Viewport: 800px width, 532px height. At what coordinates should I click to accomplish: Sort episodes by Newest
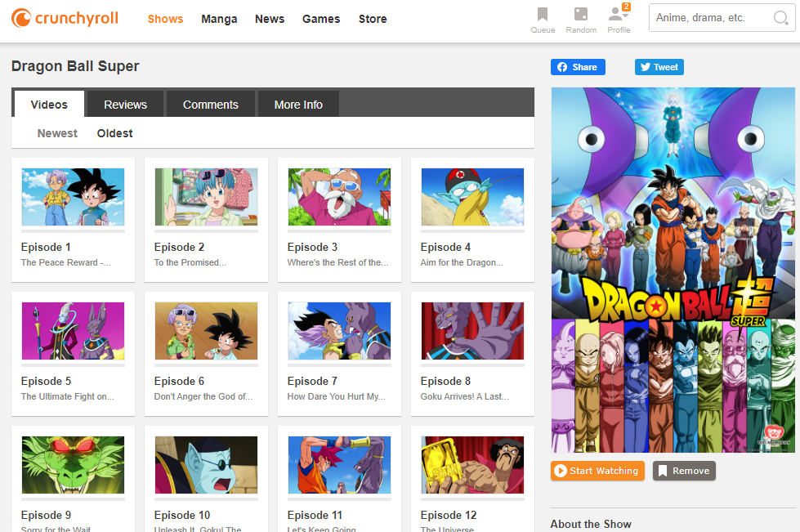pos(57,133)
